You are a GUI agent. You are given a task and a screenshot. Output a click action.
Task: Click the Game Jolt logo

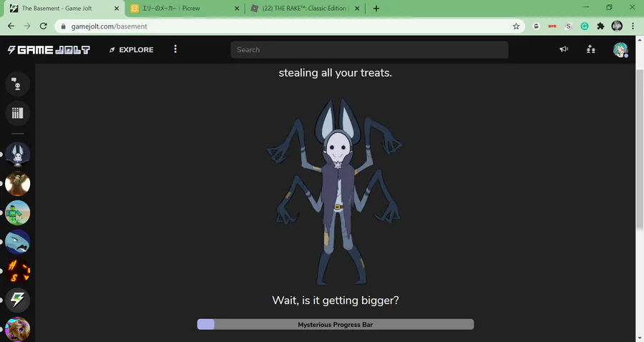coord(49,49)
